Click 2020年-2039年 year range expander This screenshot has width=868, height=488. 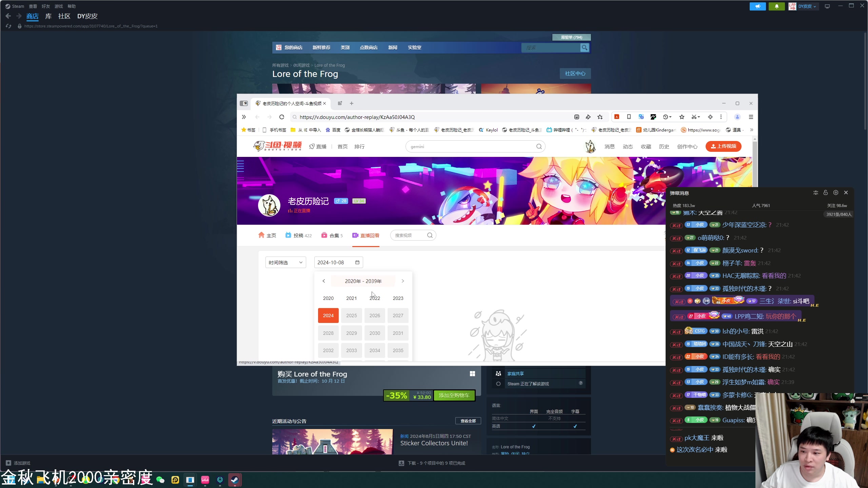tap(362, 281)
